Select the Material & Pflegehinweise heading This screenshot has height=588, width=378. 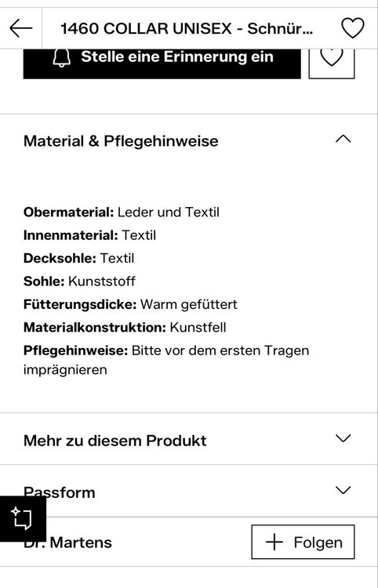(121, 141)
